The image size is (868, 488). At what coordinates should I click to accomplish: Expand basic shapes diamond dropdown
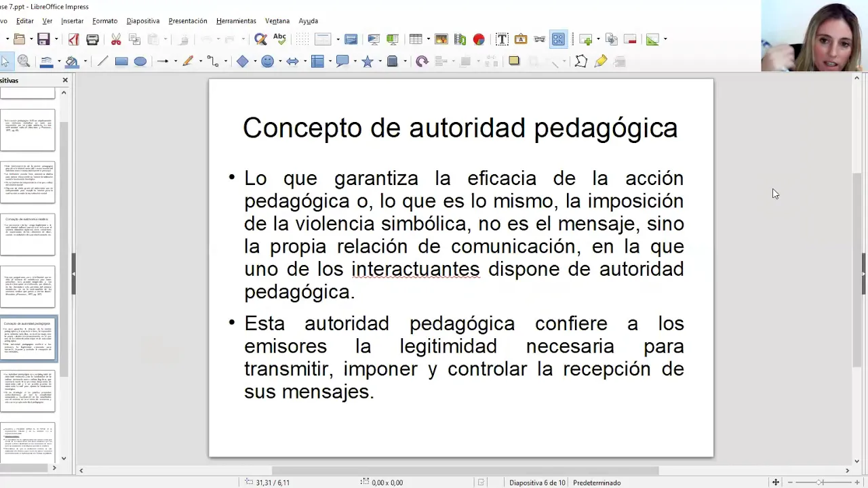coord(255,62)
